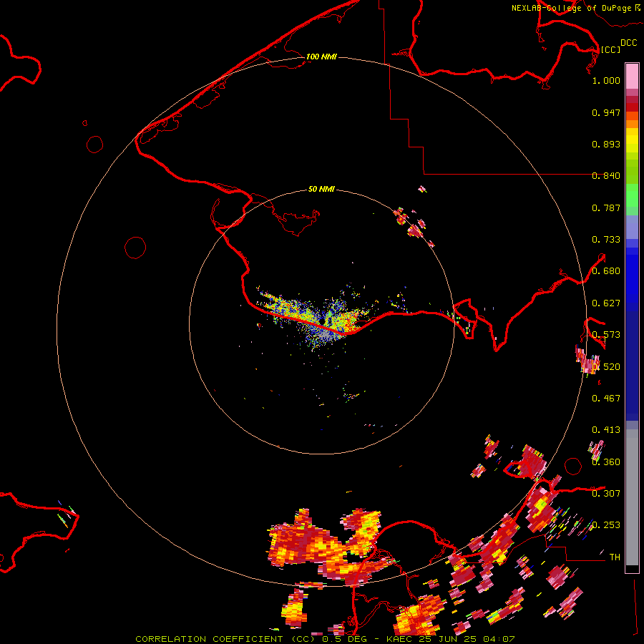Select the 0.680 scale value
This screenshot has width=644, height=644.
click(606, 271)
